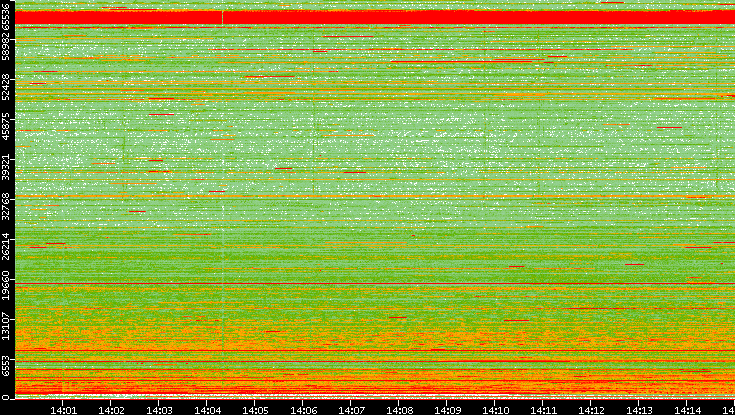Click the 14:05 time label
Screen dimensions: 735x415
[x=255, y=410]
